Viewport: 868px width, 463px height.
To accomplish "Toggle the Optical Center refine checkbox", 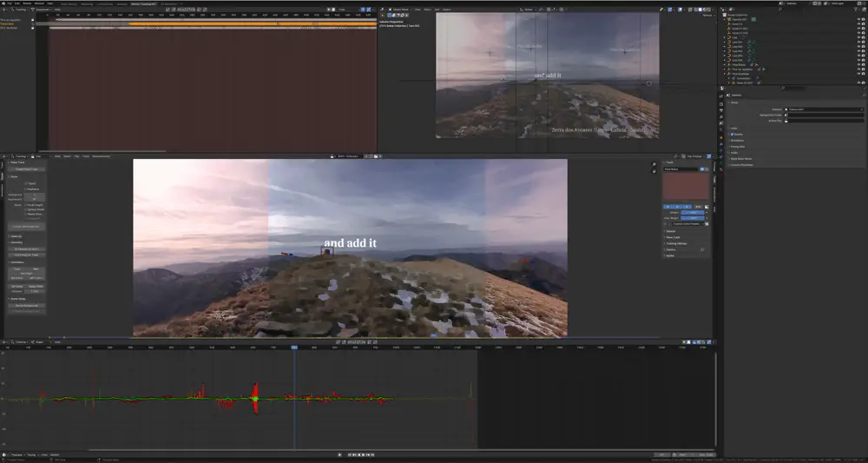I will [26, 209].
